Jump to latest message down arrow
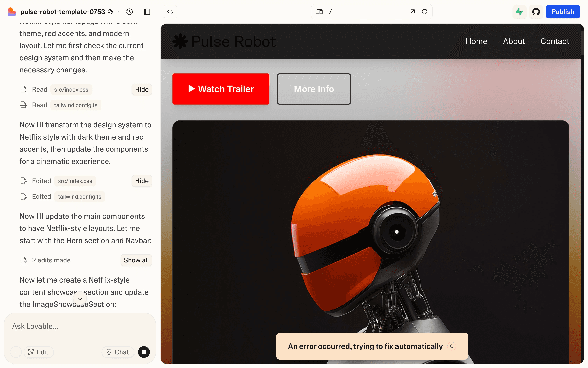588x368 pixels. tap(80, 298)
